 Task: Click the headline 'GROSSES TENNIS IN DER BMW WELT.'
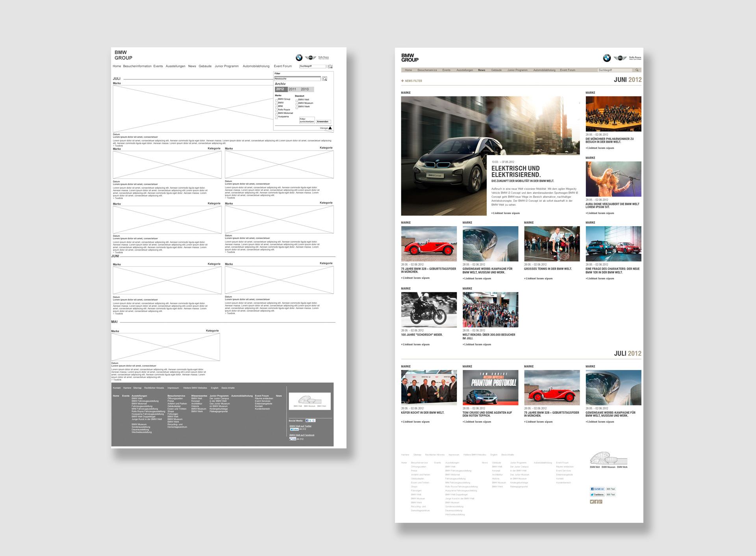548,269
